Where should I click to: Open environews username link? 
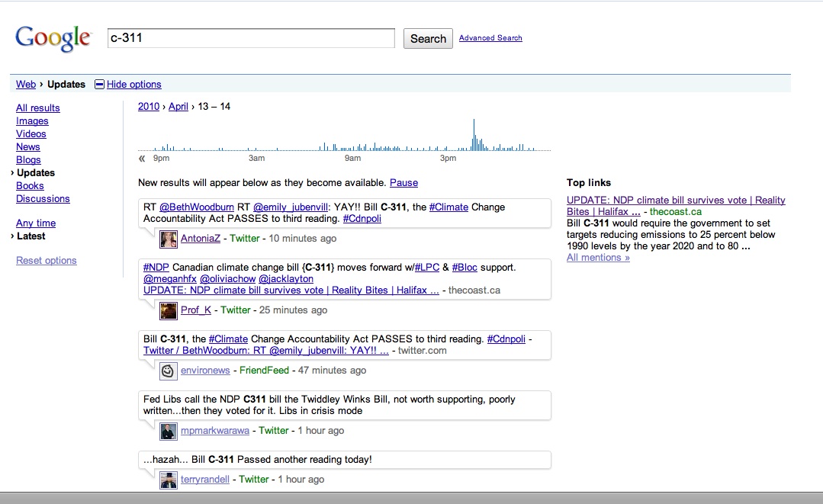tap(205, 371)
